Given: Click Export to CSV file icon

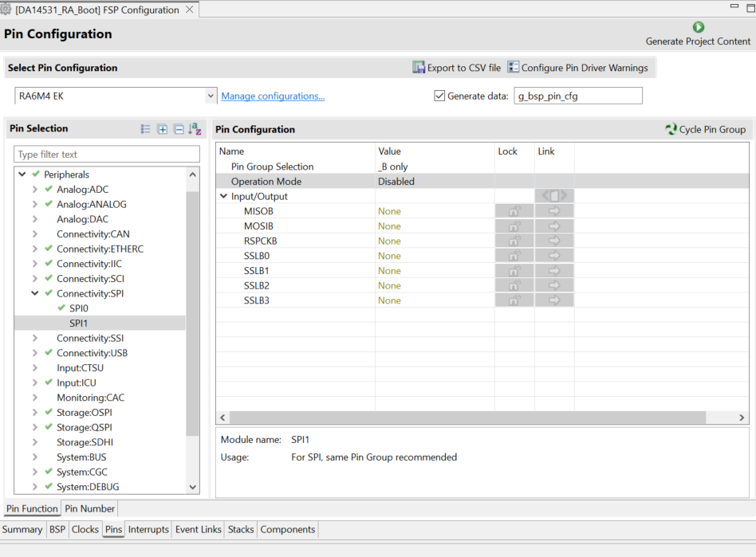Looking at the screenshot, I should pyautogui.click(x=419, y=68).
